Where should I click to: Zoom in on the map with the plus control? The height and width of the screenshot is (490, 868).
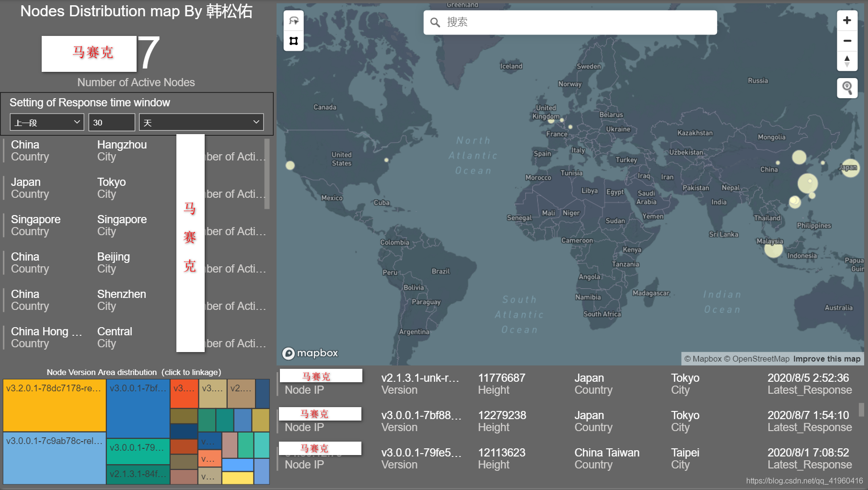tap(847, 20)
